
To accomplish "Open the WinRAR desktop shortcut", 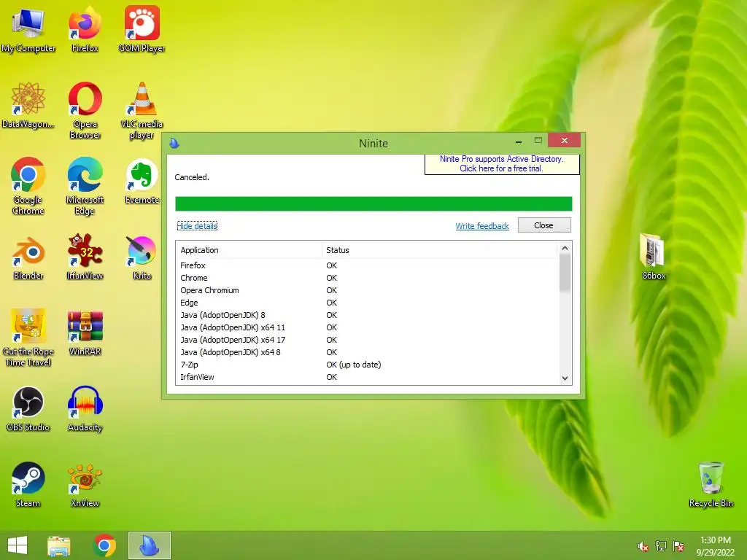I will (85, 332).
